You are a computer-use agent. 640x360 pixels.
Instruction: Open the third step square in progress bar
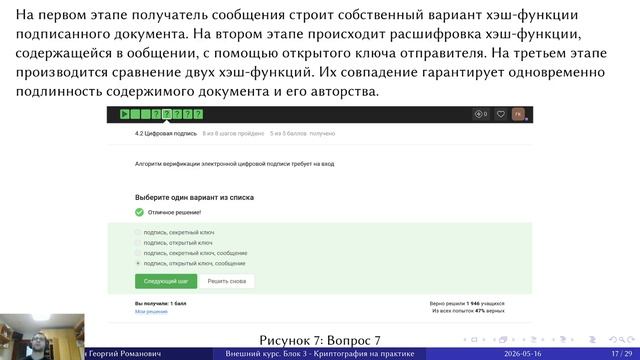[146, 114]
